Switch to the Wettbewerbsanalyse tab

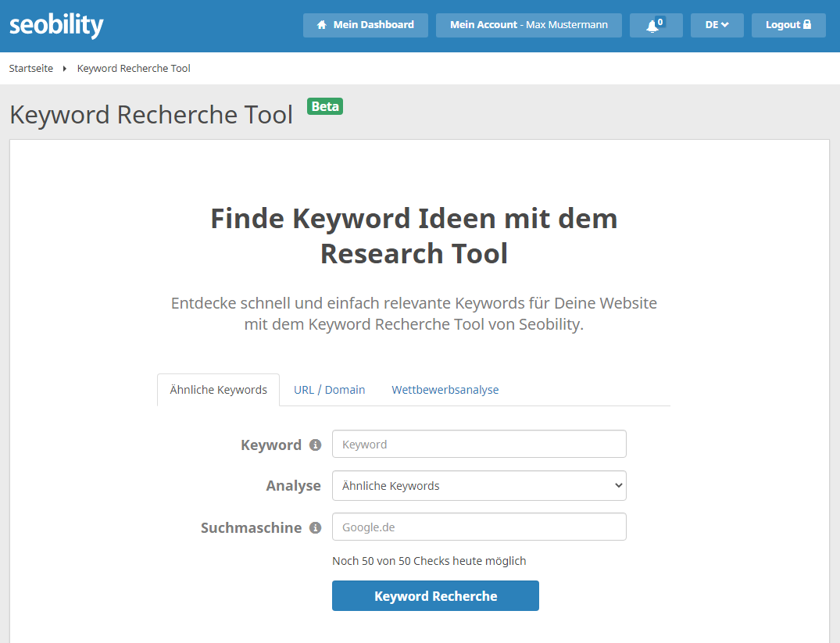pyautogui.click(x=445, y=389)
